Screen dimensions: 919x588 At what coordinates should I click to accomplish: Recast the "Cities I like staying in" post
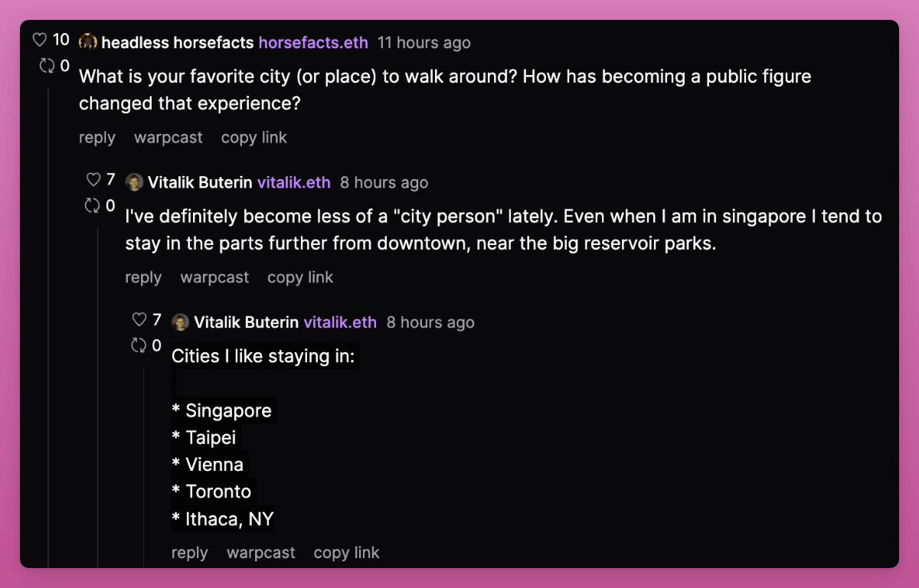point(139,346)
